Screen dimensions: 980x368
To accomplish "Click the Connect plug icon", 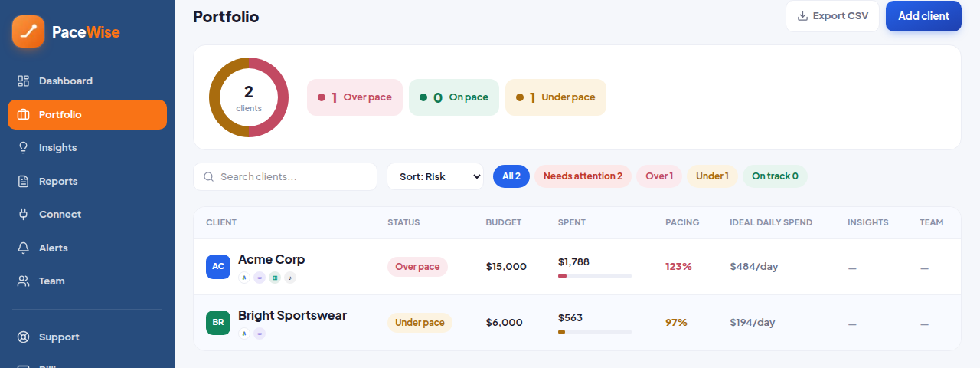I will (24, 214).
